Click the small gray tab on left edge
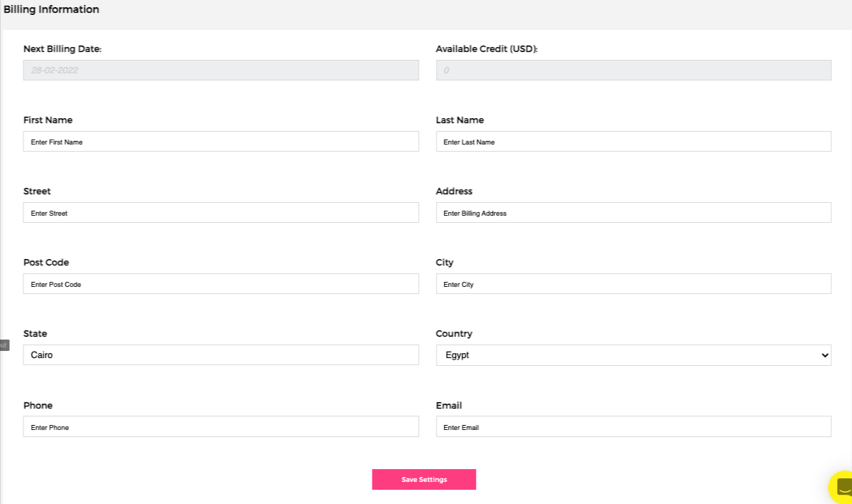Image resolution: width=852 pixels, height=504 pixels. [4, 345]
